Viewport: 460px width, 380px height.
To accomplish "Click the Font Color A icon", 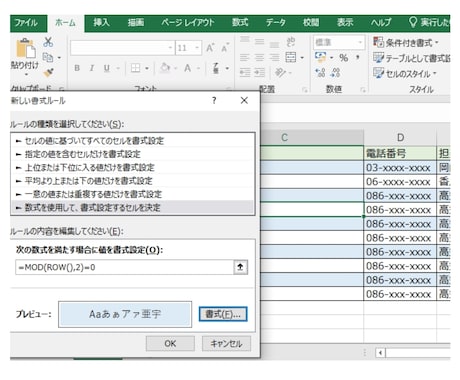I will pos(188,68).
